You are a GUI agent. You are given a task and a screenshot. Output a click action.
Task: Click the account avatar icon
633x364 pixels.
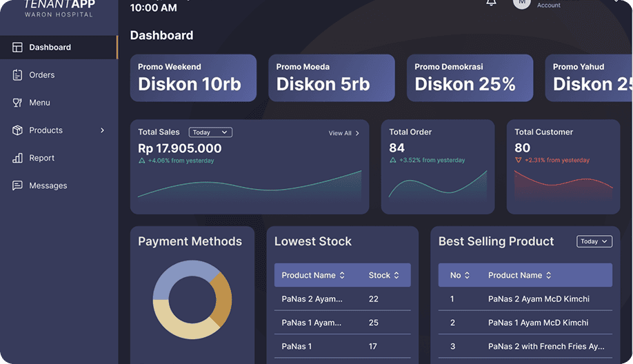click(522, 3)
